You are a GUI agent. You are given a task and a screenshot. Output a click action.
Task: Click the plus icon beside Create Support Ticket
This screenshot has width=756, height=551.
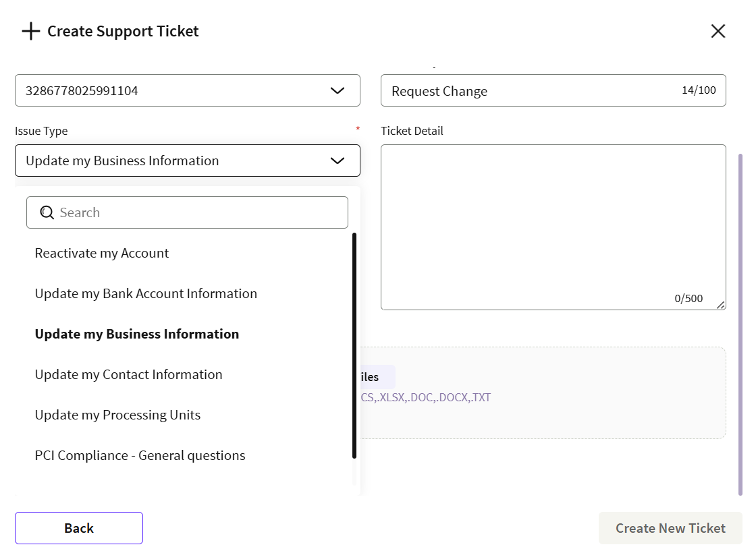31,32
